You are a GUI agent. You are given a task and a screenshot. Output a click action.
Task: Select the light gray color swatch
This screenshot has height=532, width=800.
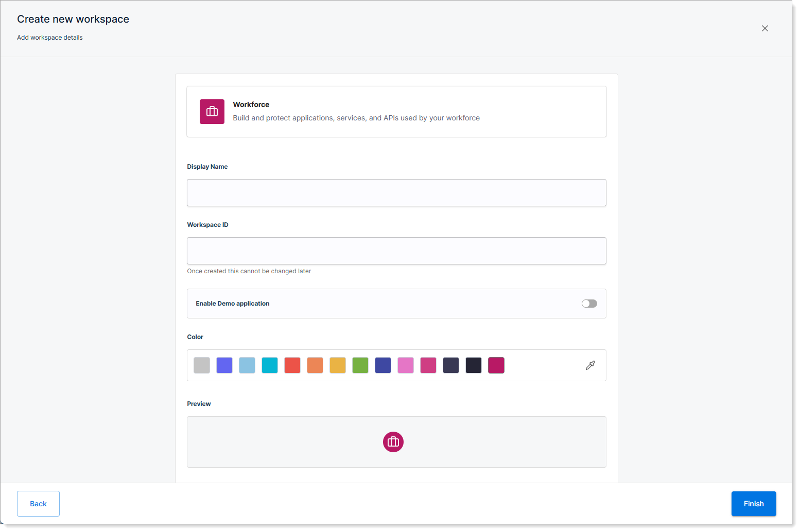click(x=202, y=365)
